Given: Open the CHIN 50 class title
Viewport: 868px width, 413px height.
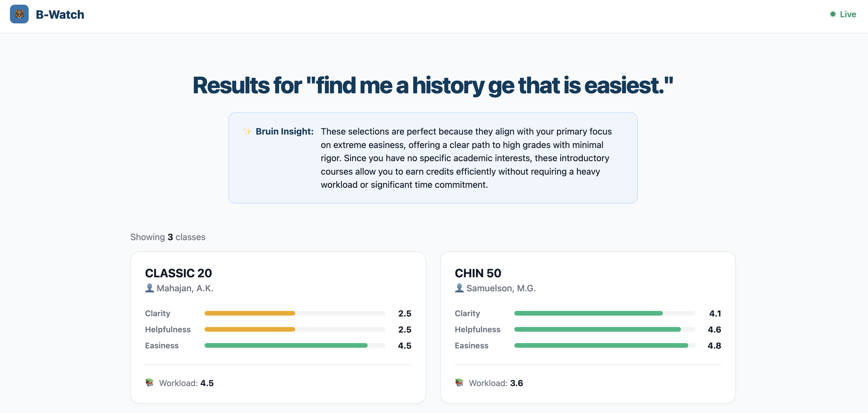Looking at the screenshot, I should (478, 273).
